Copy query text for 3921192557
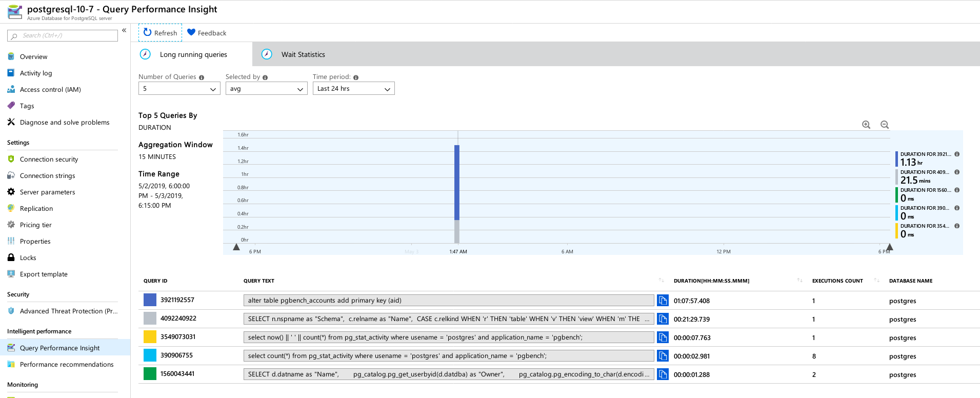980x398 pixels. 663,301
